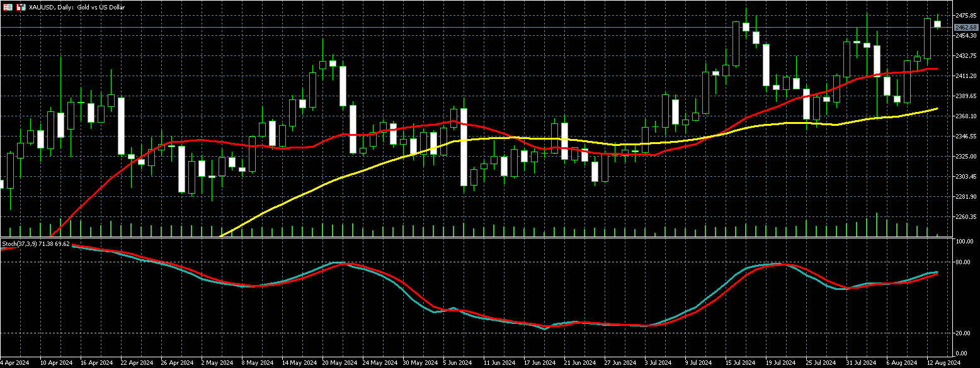The height and width of the screenshot is (368, 980).
Task: Select the stochastic line's right end in lower pane
Action: point(937,272)
